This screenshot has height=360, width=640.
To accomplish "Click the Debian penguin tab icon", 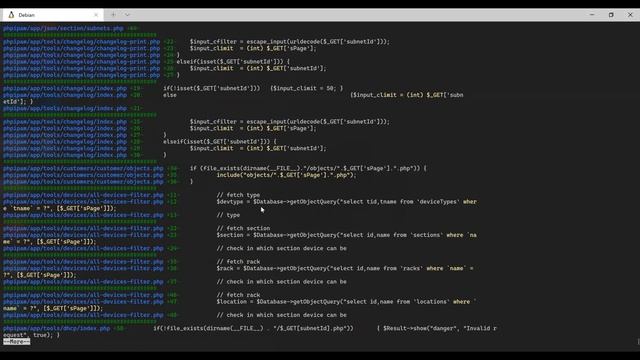I will tap(11, 15).
